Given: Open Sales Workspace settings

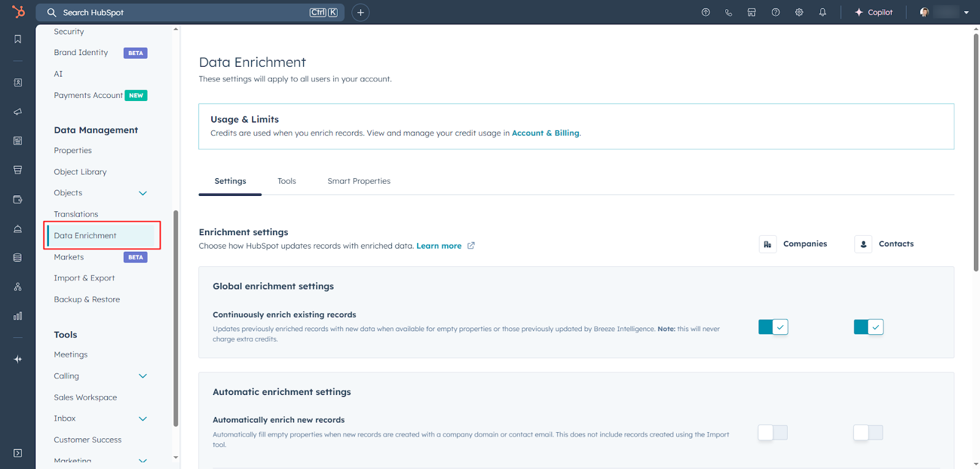Looking at the screenshot, I should pyautogui.click(x=85, y=397).
